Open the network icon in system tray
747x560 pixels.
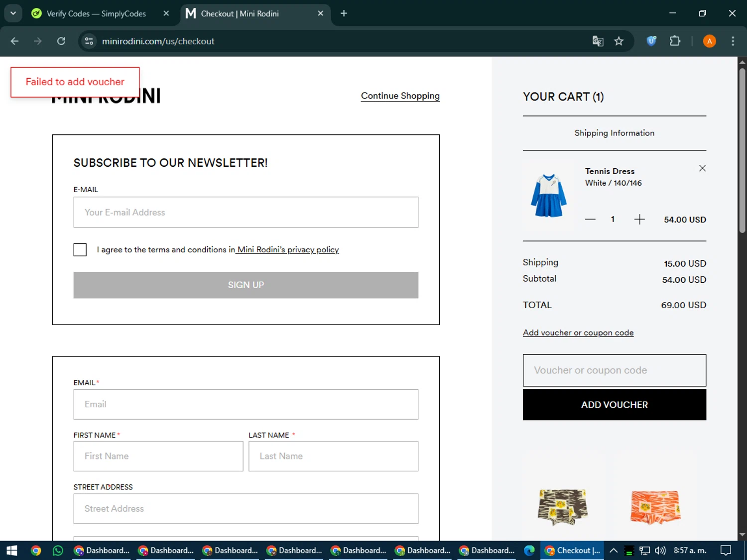click(x=645, y=550)
